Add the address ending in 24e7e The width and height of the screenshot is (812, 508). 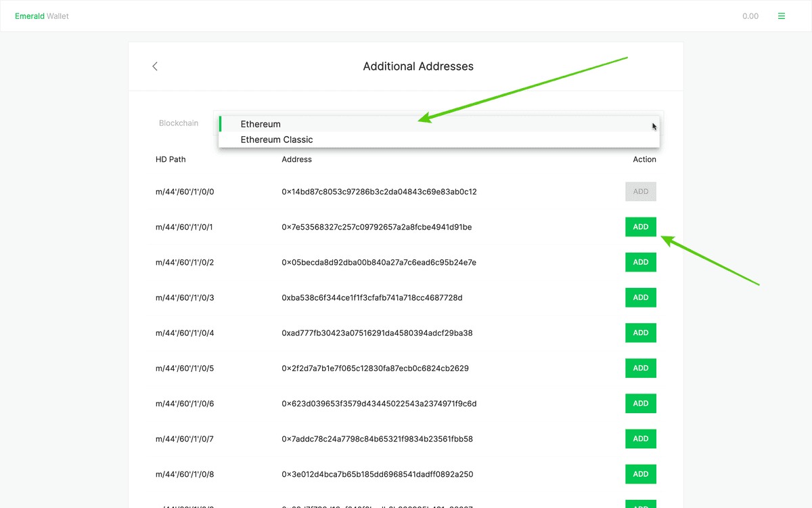640,261
